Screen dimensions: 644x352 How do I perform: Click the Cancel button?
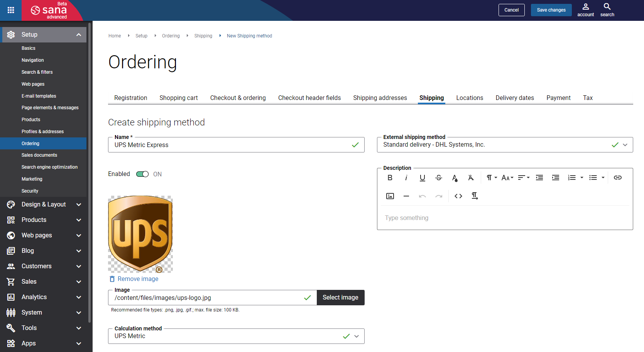(x=511, y=10)
